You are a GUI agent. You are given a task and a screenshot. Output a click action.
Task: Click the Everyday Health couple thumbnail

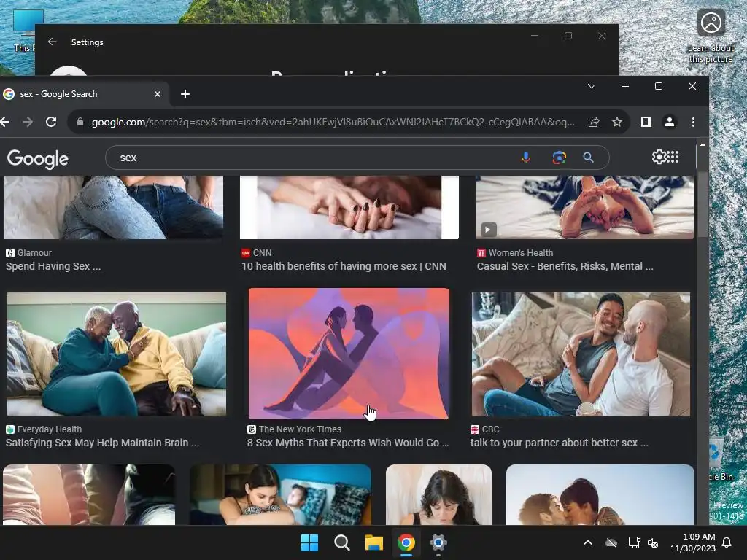pyautogui.click(x=117, y=354)
